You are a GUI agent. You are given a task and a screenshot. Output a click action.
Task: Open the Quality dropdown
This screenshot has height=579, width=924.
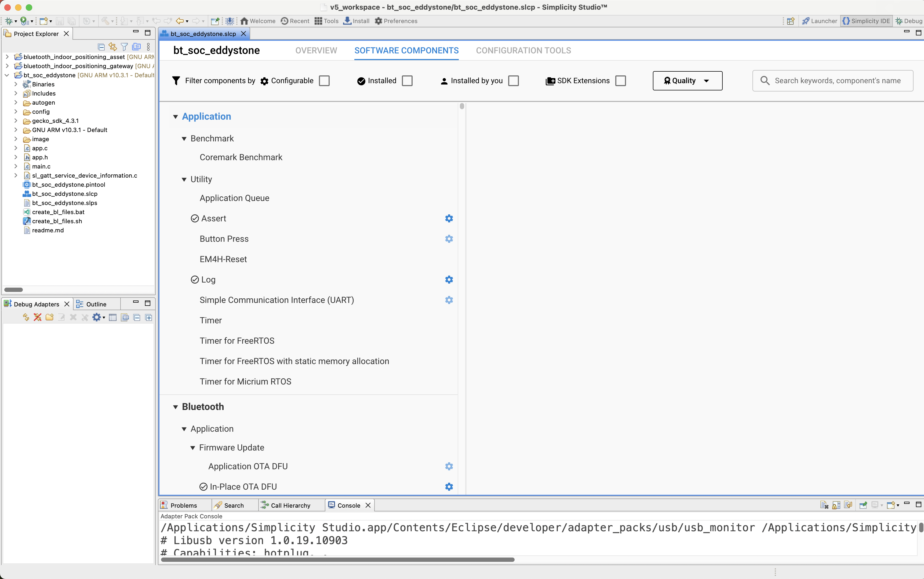point(687,81)
